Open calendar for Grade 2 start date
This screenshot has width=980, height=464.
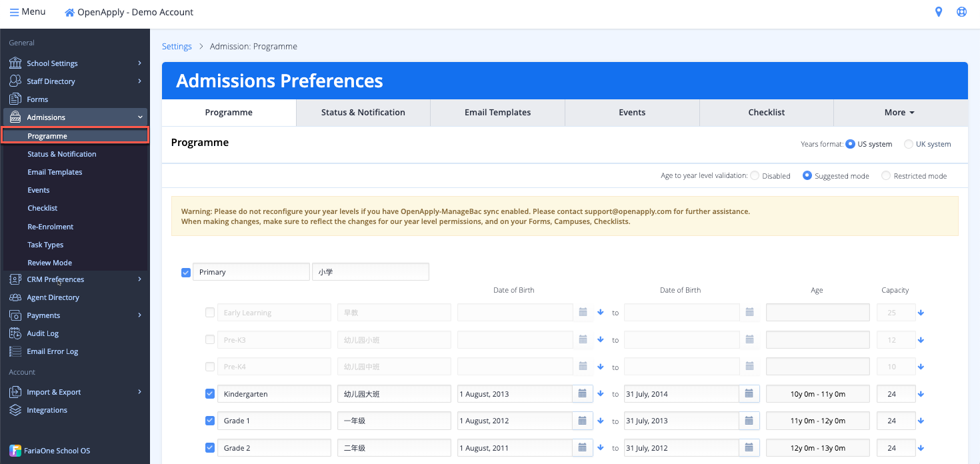(582, 448)
